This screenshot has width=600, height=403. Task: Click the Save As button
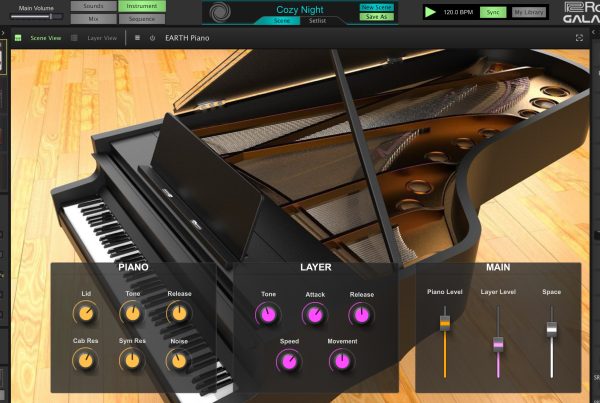coord(377,17)
